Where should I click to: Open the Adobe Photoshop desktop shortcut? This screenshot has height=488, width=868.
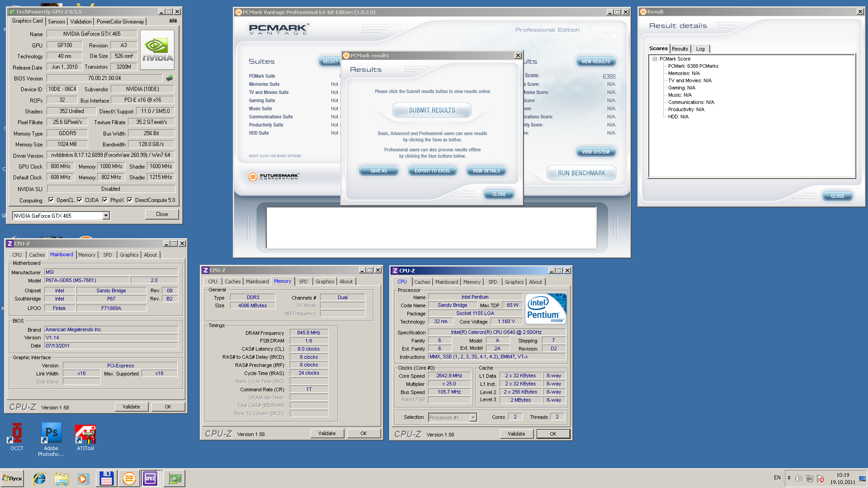tap(51, 440)
